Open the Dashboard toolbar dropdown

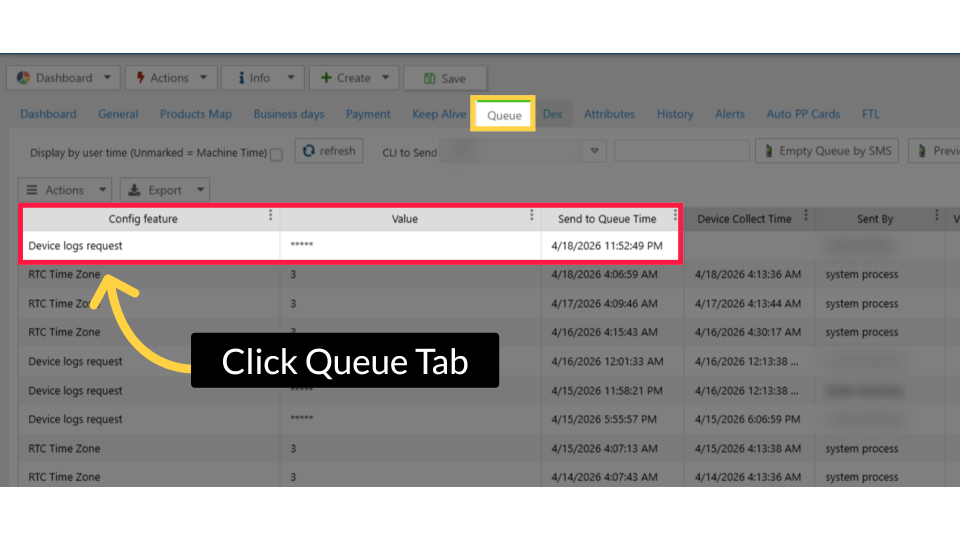pos(63,78)
